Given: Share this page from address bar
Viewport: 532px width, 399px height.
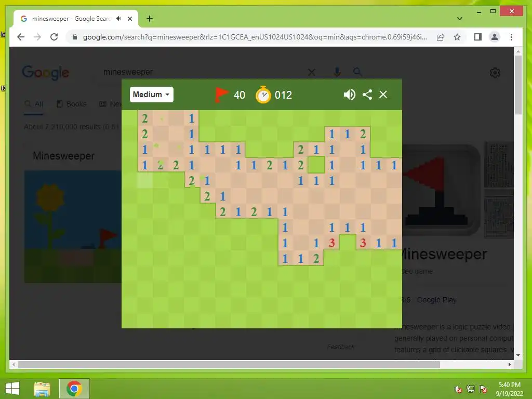Looking at the screenshot, I should [441, 37].
